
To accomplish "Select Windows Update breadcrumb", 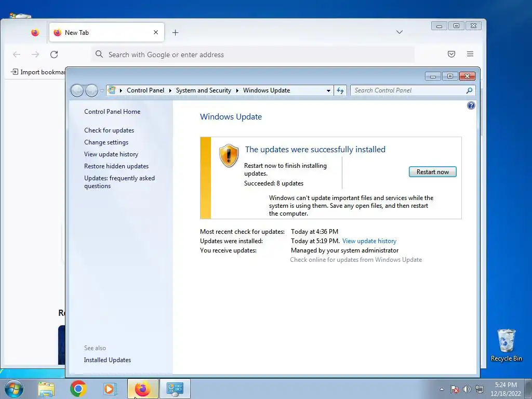I will [267, 90].
